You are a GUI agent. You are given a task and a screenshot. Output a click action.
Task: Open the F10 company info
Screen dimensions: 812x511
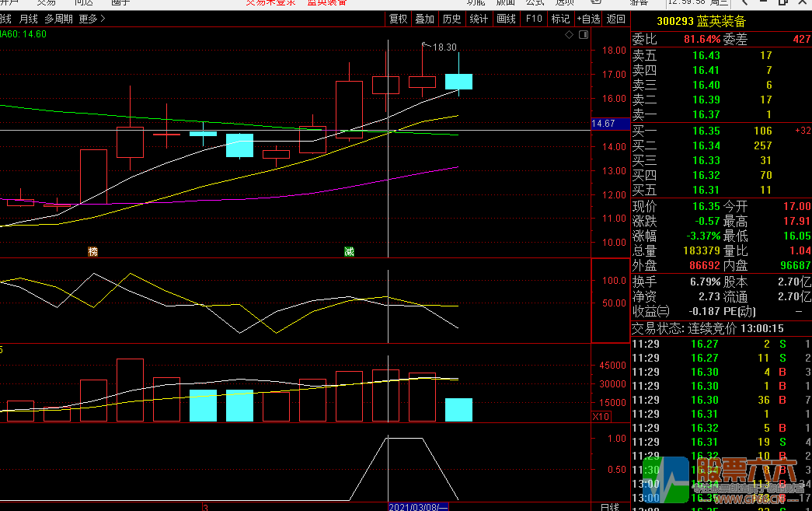534,19
